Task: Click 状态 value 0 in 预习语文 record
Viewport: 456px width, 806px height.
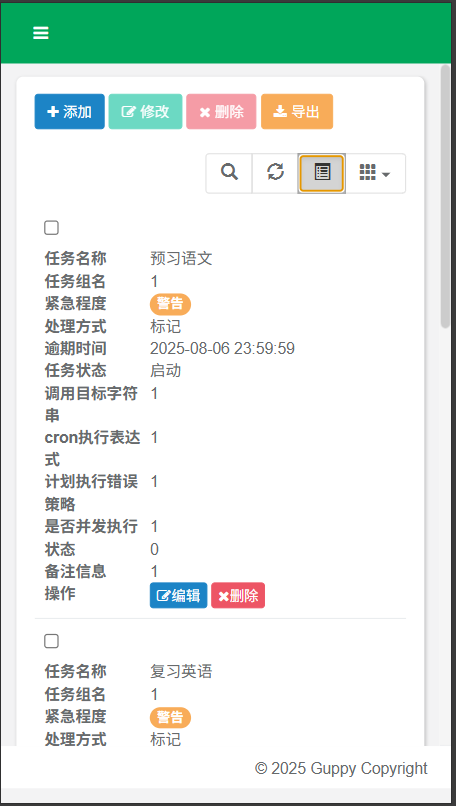Action: point(154,549)
